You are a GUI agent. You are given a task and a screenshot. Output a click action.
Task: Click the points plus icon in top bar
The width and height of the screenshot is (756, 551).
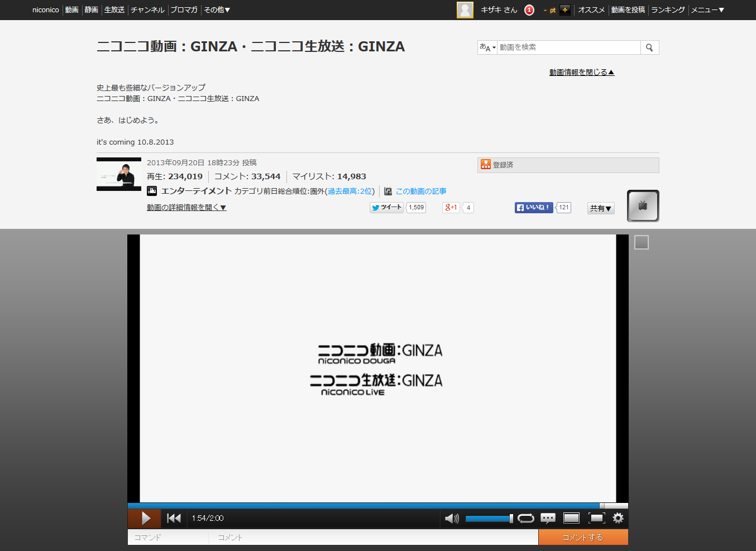coord(565,9)
